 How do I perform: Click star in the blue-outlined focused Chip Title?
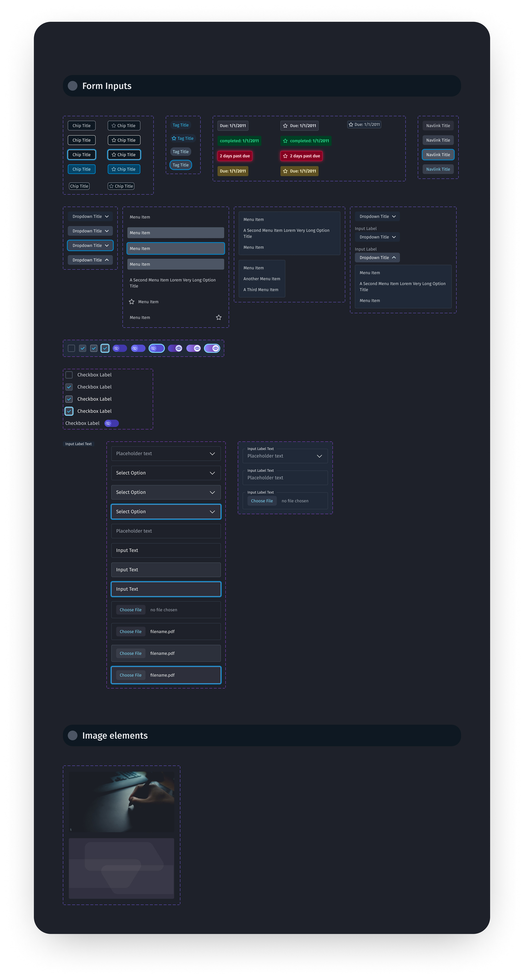pos(114,155)
